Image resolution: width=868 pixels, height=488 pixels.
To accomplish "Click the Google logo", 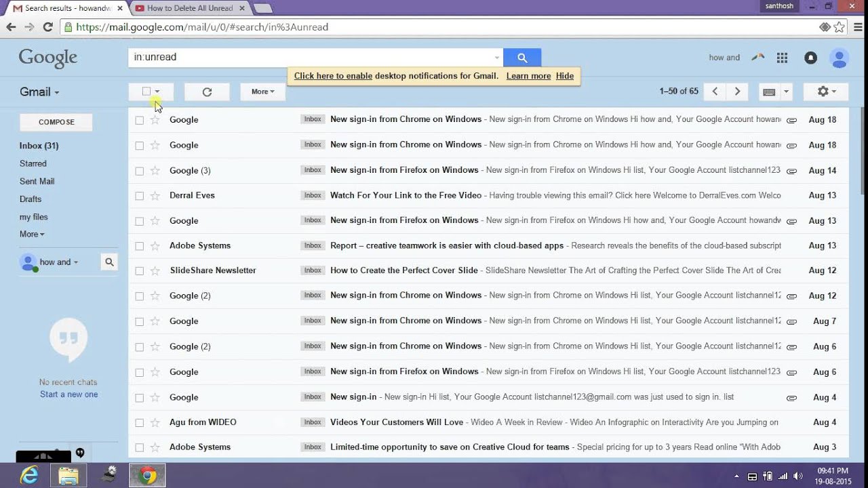I will 48,58.
